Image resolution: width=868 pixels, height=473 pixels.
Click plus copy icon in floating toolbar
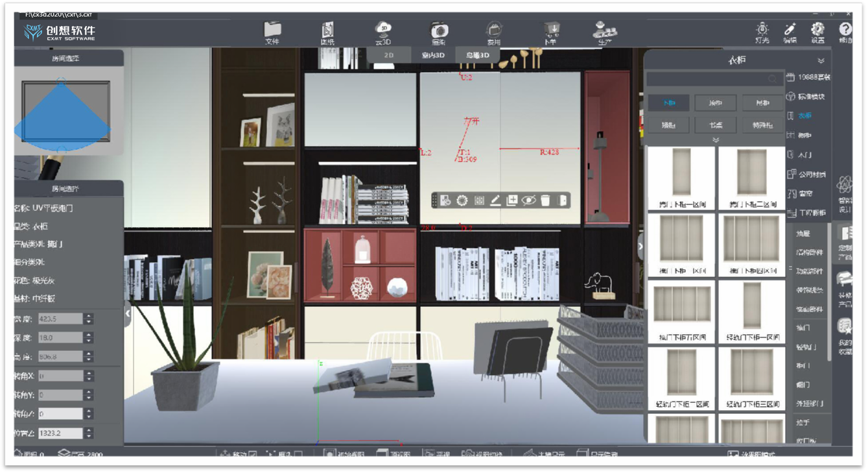coord(511,200)
